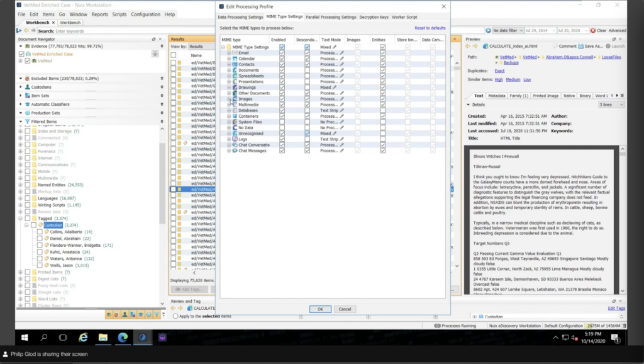Click the Email MIME type icon

[235, 53]
